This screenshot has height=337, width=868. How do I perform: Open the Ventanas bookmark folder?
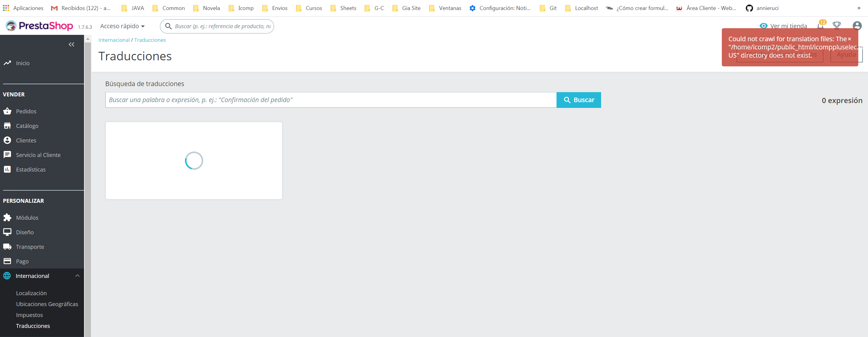pyautogui.click(x=445, y=8)
